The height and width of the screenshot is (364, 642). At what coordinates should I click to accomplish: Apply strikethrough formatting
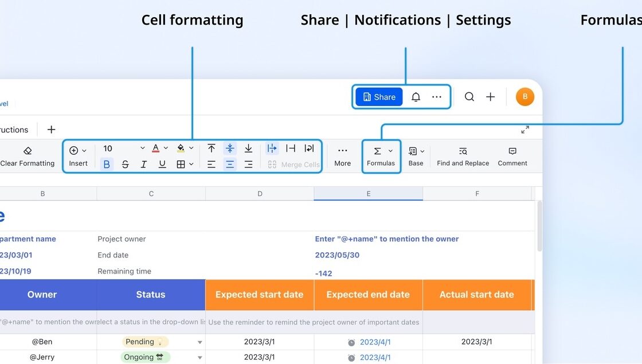pyautogui.click(x=125, y=165)
